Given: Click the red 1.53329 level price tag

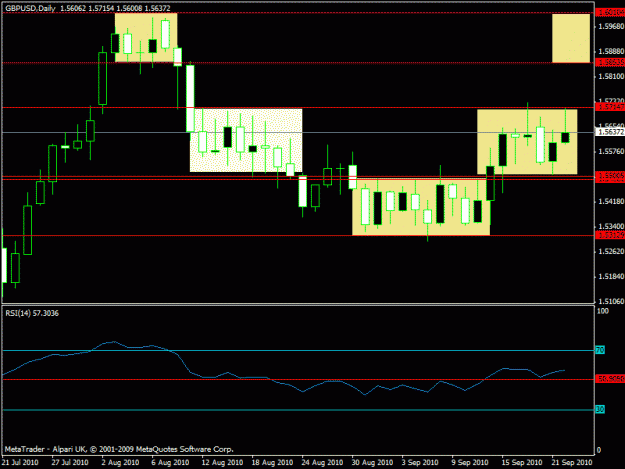Looking at the screenshot, I should (610, 235).
